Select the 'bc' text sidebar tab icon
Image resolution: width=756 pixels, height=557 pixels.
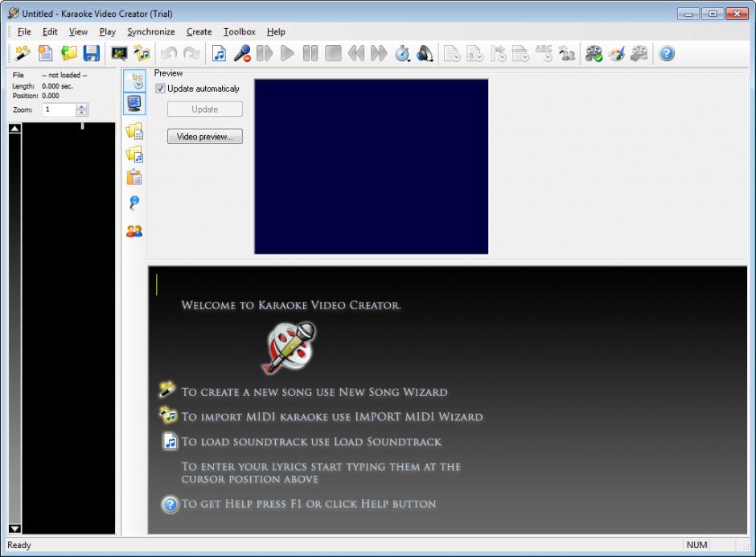point(134,80)
